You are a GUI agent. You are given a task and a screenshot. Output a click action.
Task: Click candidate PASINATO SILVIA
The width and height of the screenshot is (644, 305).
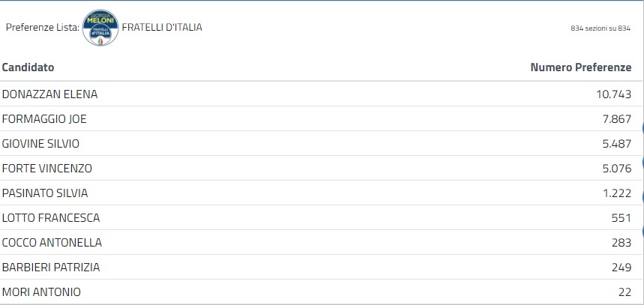[45, 193]
